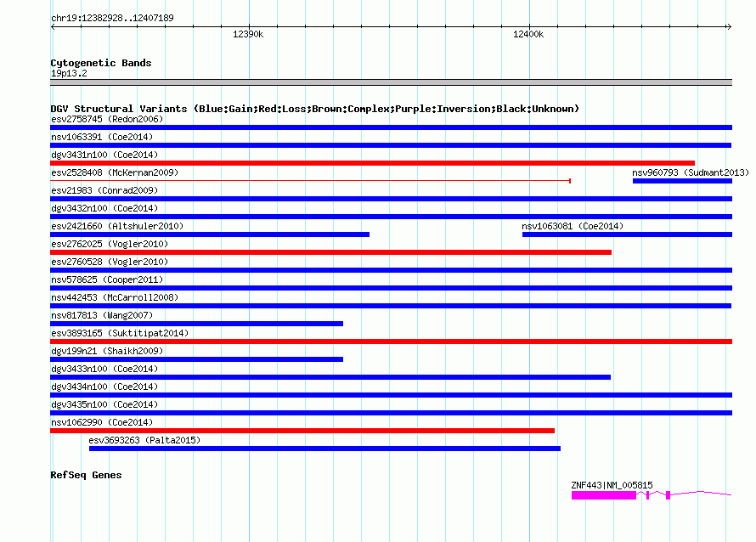The image size is (756, 542).
Task: Click the nsv442453 (McCarroll2008) label
Action: tap(115, 297)
